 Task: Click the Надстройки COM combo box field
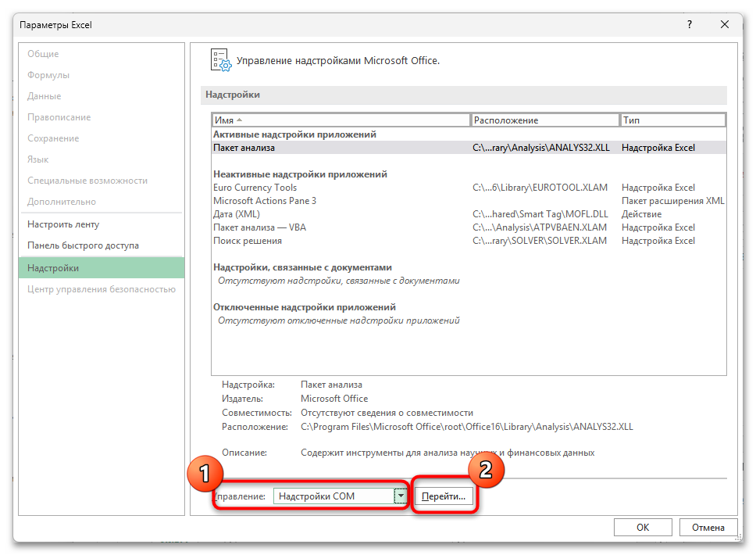333,496
